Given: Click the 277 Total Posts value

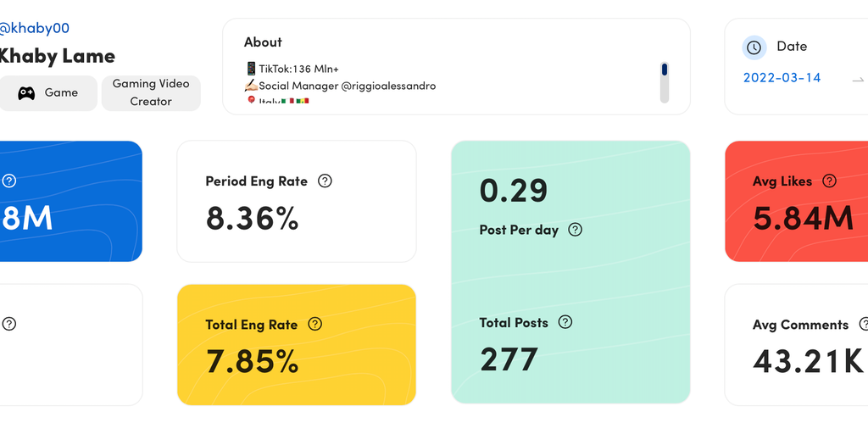Looking at the screenshot, I should (509, 359).
